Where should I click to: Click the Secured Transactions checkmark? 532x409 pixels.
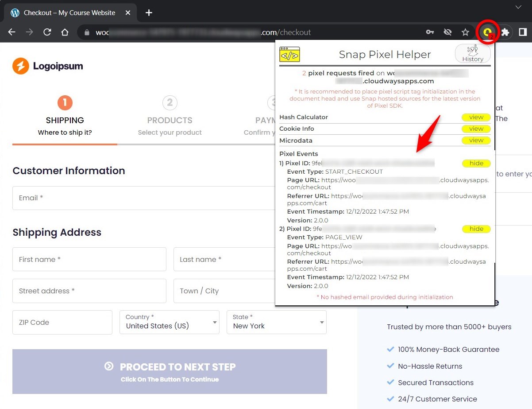click(x=390, y=382)
